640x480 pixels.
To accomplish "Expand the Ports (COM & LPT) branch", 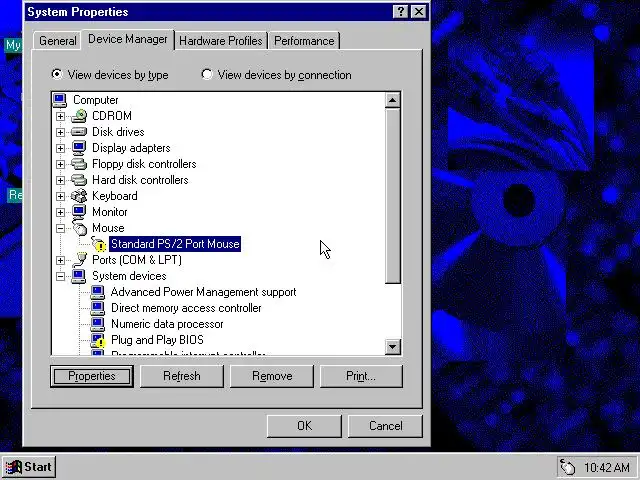I will pos(60,260).
